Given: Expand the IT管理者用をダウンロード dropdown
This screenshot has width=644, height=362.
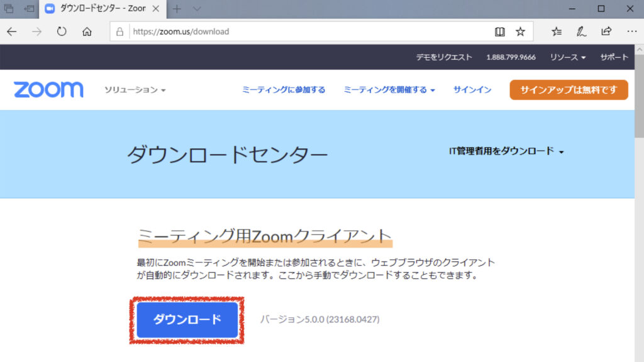Looking at the screenshot, I should 506,151.
